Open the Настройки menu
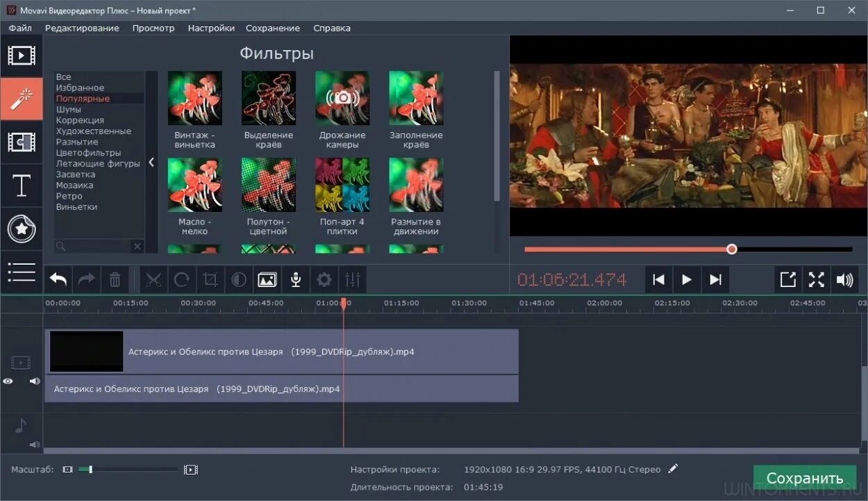Viewport: 868px width, 501px height. pyautogui.click(x=211, y=28)
